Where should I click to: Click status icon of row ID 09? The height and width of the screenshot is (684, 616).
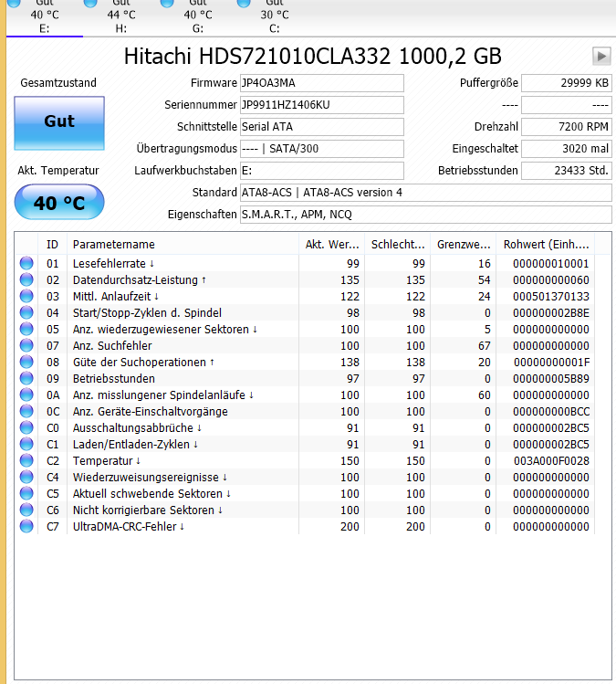click(26, 378)
